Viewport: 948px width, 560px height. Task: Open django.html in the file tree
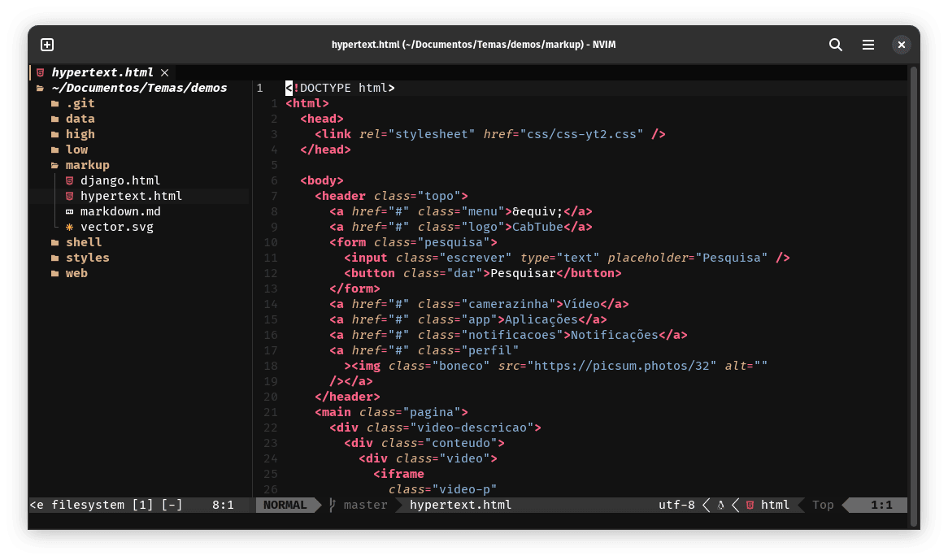[120, 180]
